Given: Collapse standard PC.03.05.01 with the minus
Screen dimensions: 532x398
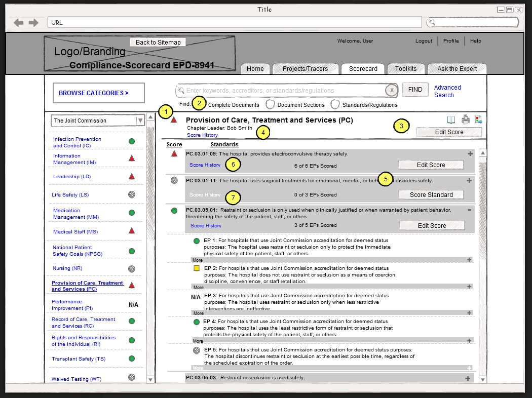Looking at the screenshot, I should pyautogui.click(x=470, y=210).
